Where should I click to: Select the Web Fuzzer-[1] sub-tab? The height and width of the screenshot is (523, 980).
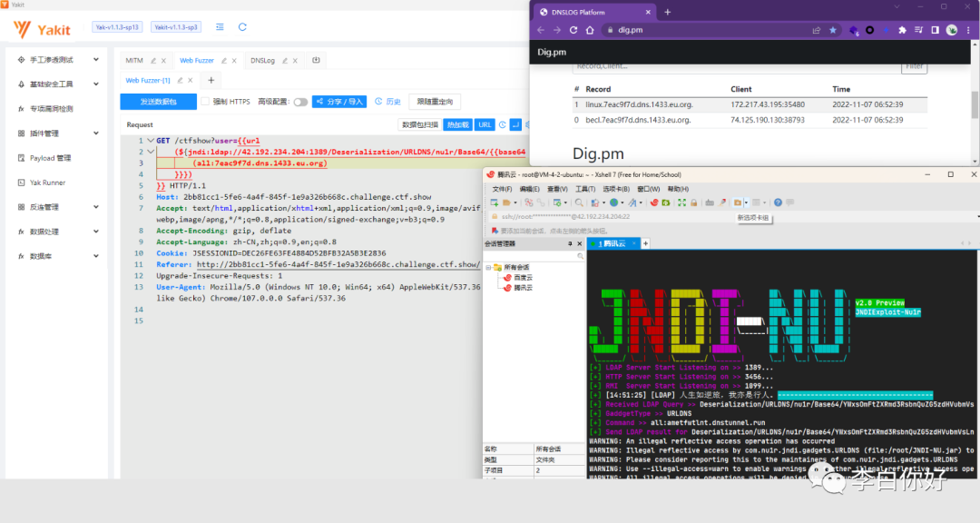148,80
